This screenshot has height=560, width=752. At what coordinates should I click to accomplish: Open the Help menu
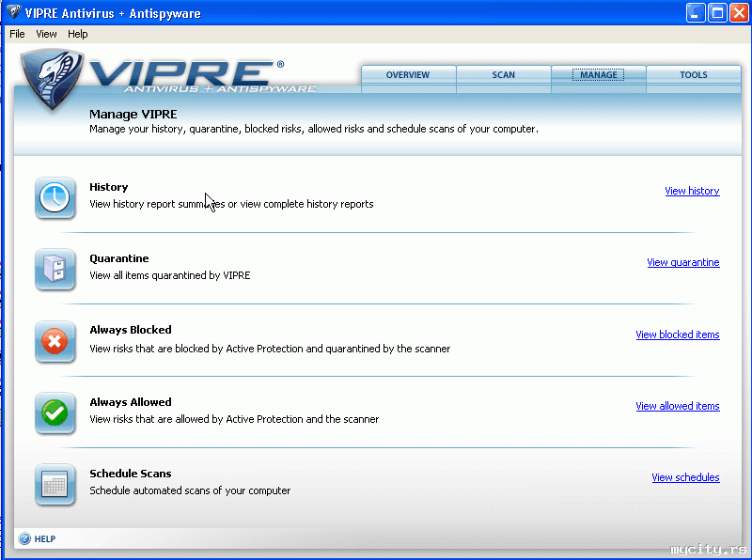78,34
